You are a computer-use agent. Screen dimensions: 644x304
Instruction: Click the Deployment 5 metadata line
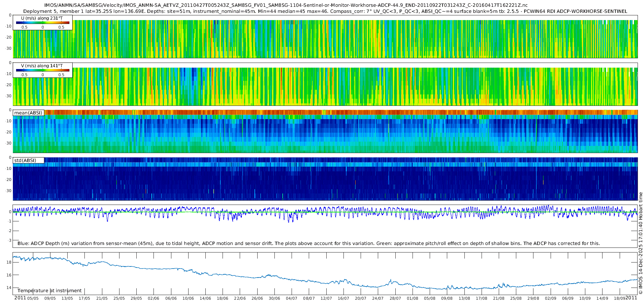(325, 11)
